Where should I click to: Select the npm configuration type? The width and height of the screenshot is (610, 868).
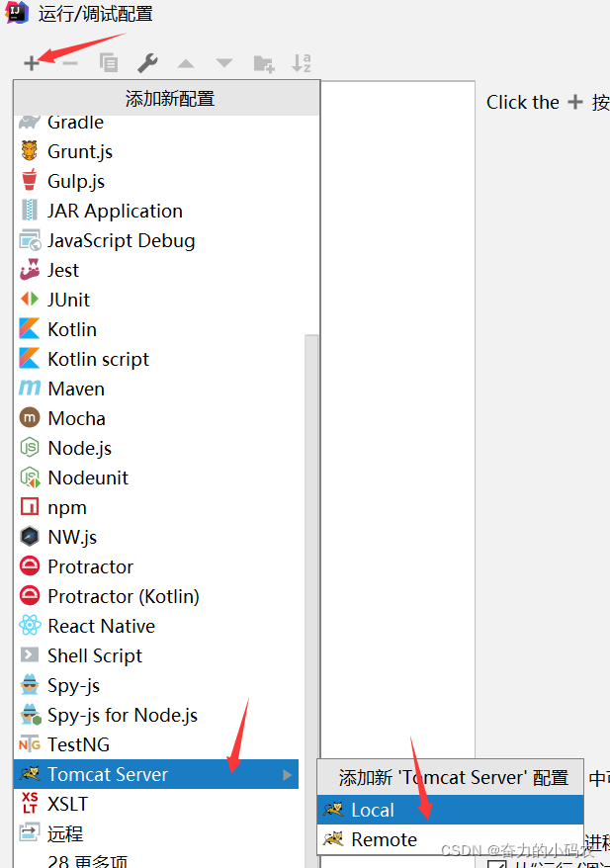(x=66, y=507)
